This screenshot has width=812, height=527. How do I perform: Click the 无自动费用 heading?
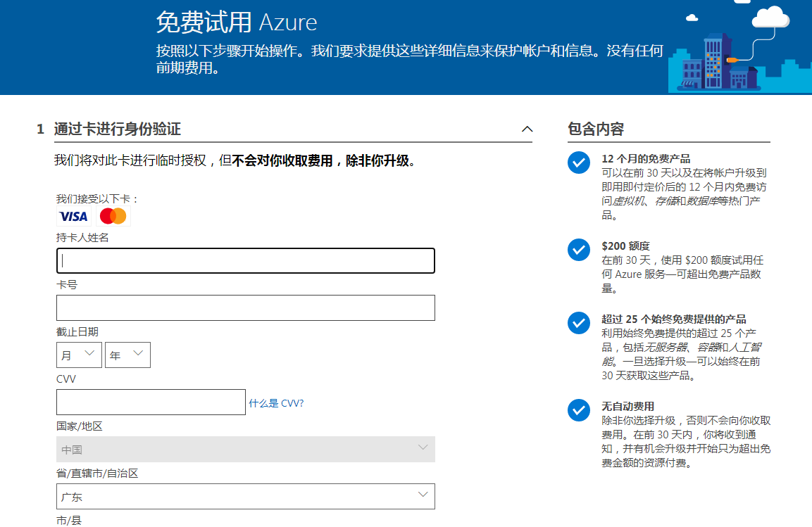[627, 406]
